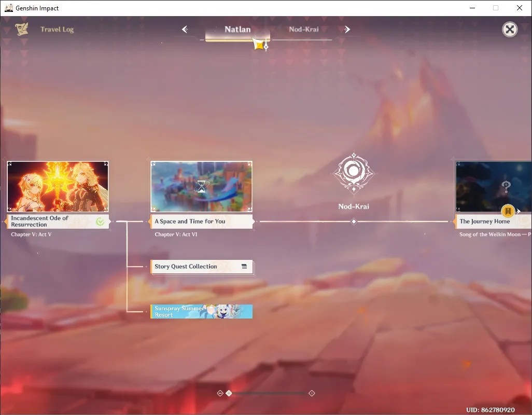Click the Incandescent Ode quest thumbnail image
Image resolution: width=532 pixels, height=415 pixels.
click(58, 187)
